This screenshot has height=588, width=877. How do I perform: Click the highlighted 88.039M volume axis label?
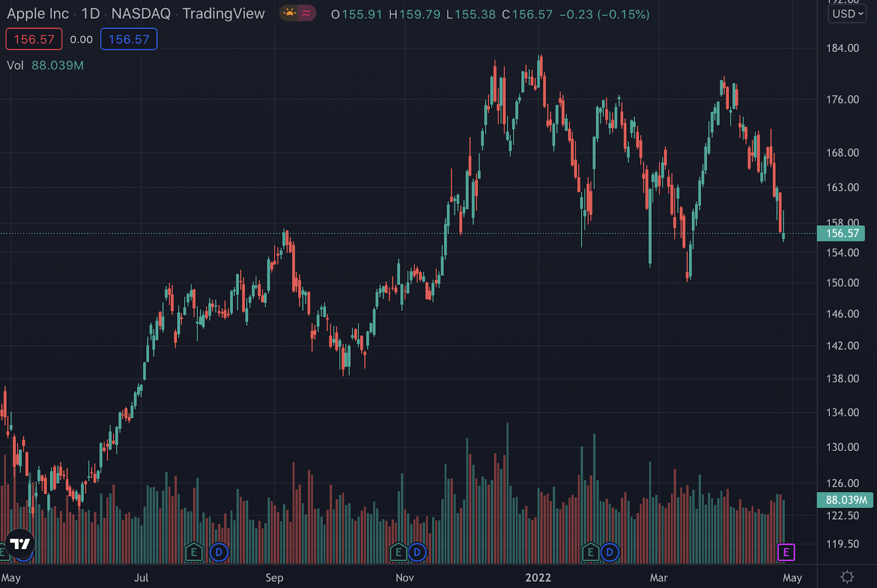pos(845,500)
